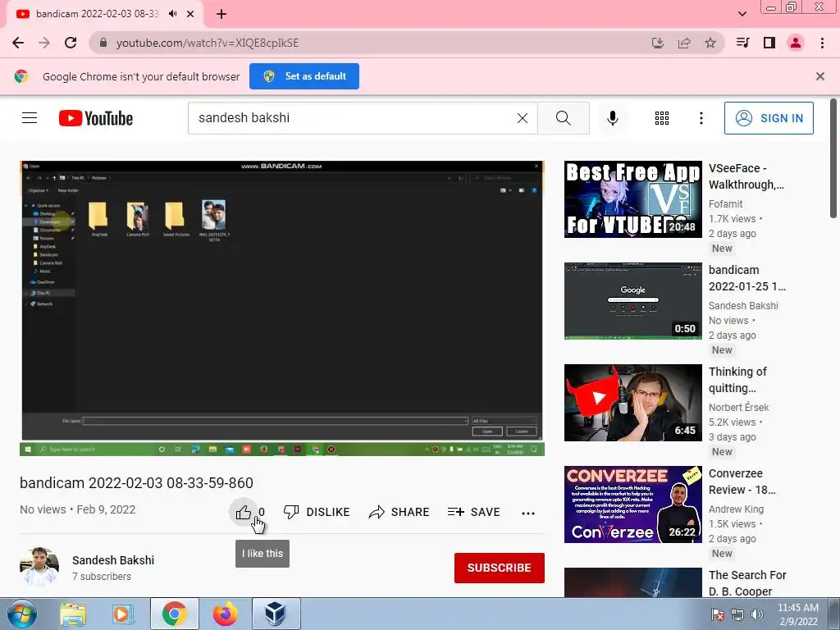Open the media control icon in Chrome toolbar

(x=742, y=43)
